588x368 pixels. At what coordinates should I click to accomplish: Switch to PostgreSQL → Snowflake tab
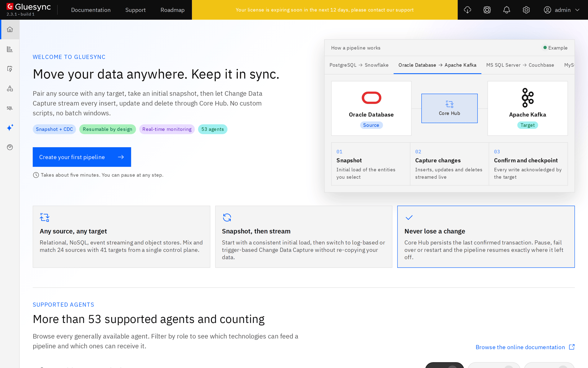(x=359, y=65)
